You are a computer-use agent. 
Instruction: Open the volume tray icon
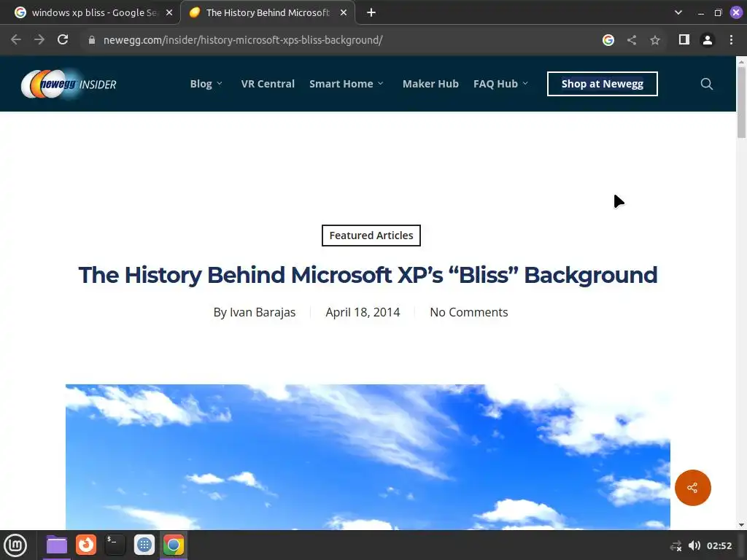[x=694, y=545]
